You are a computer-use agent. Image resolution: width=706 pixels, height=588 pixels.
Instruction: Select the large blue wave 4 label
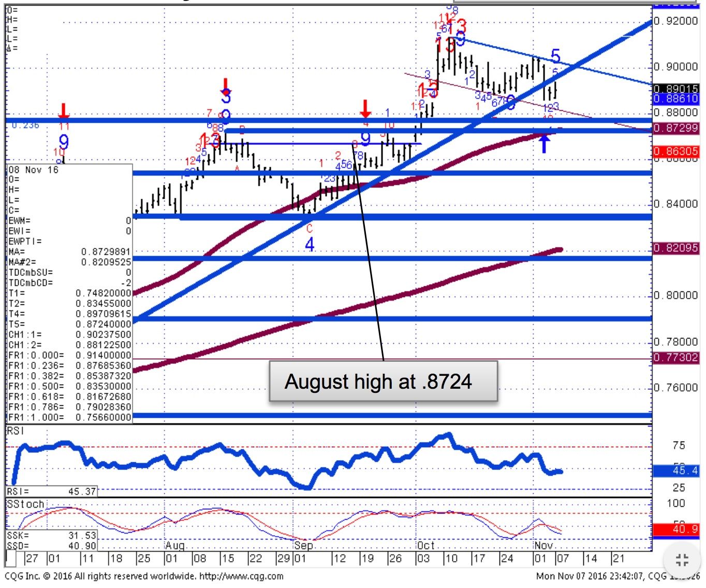310,244
